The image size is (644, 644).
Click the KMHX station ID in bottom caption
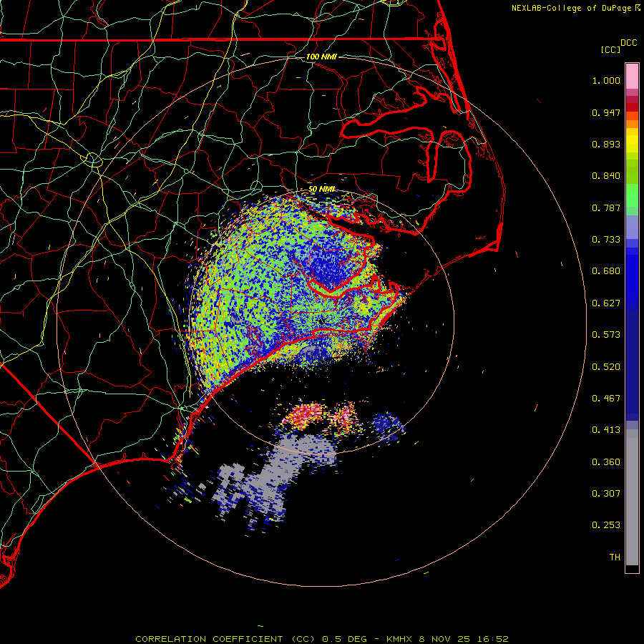click(x=399, y=639)
